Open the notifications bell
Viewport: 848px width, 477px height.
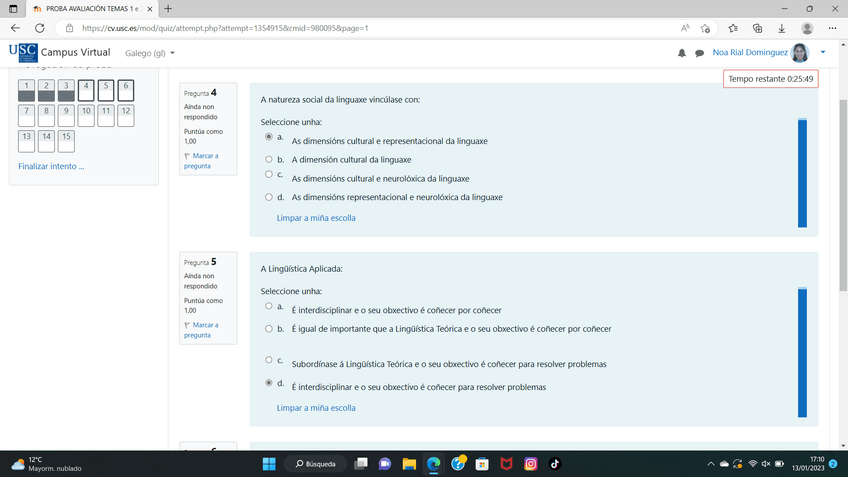point(681,53)
